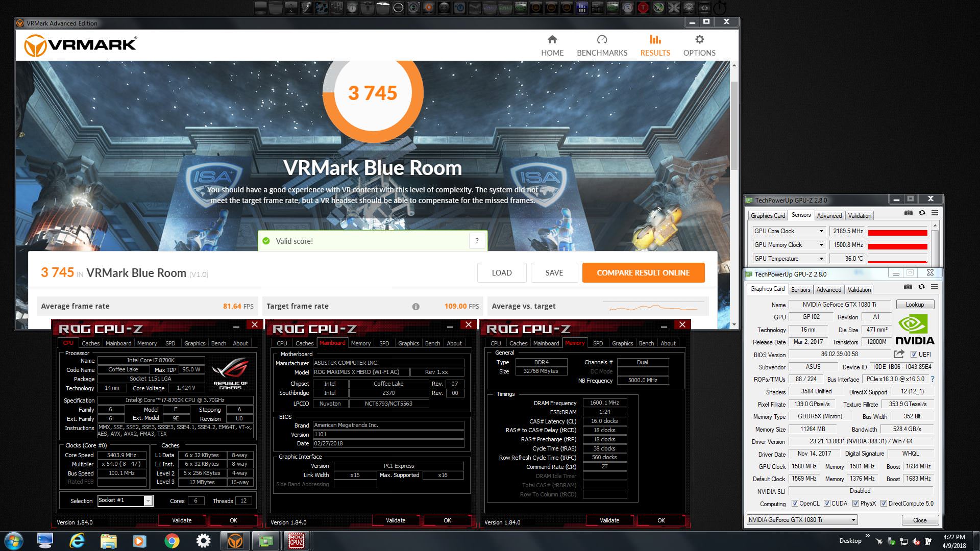Open Options gear in VRMark
Viewport: 980px width, 551px height.
tap(699, 40)
